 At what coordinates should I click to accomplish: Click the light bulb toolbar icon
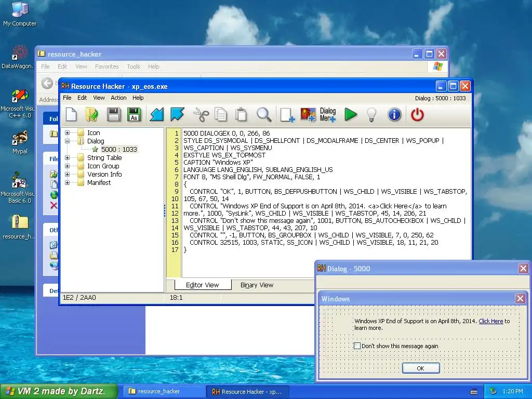point(371,115)
